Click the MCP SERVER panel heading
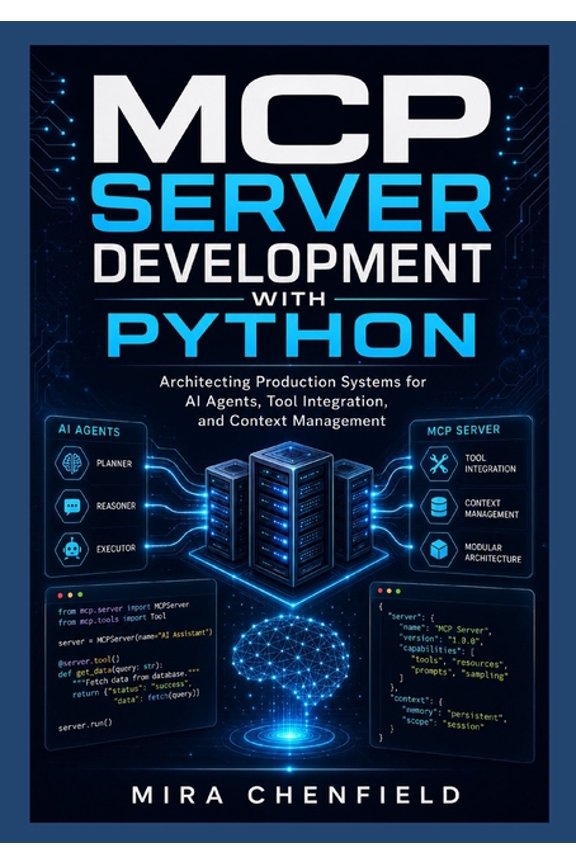The height and width of the screenshot is (864, 576). click(464, 430)
